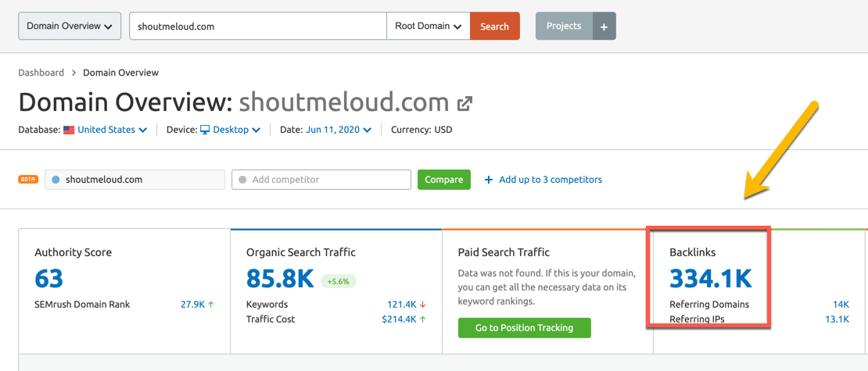Screen dimensions: 868x371
Task: Go to Dashboard breadcrumb link
Action: tap(41, 73)
